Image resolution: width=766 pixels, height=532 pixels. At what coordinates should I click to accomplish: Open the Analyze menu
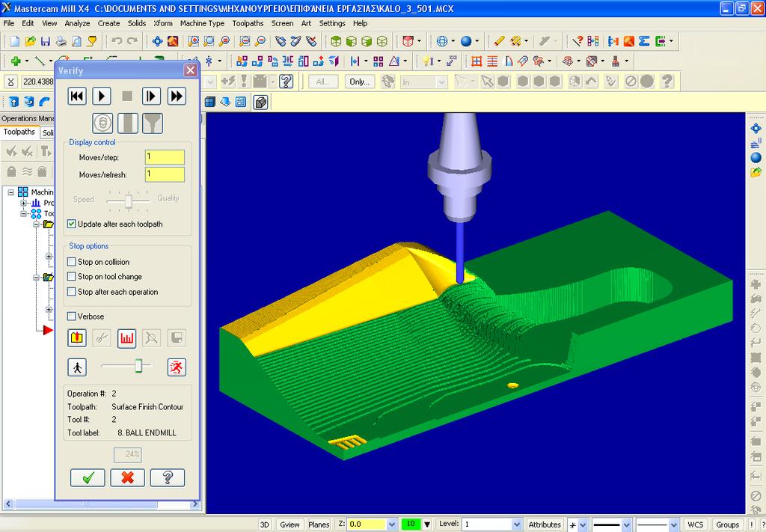coord(77,23)
